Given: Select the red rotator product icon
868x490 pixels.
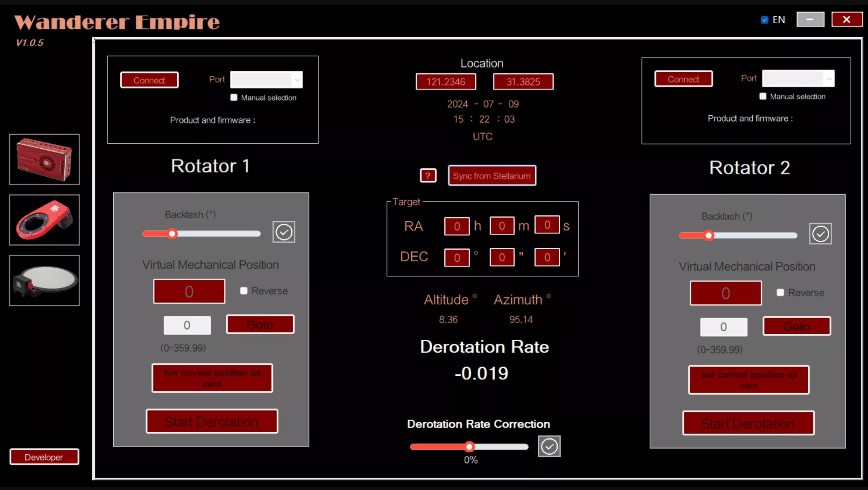Looking at the screenshot, I should [44, 220].
